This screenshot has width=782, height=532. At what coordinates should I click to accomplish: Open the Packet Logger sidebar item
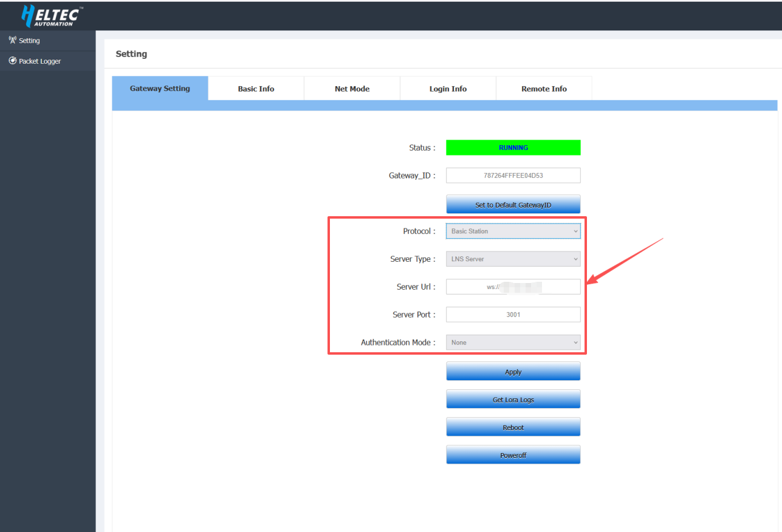[39, 61]
